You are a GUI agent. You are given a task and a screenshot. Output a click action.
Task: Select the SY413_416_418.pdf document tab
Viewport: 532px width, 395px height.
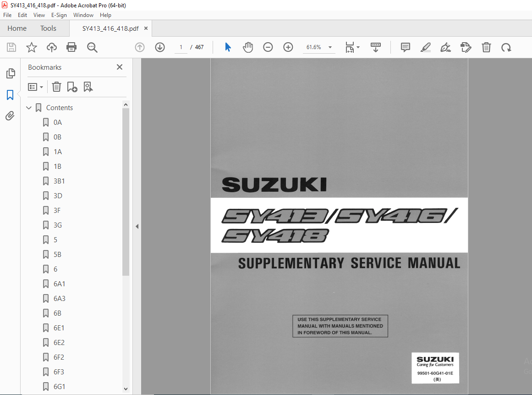coord(110,28)
